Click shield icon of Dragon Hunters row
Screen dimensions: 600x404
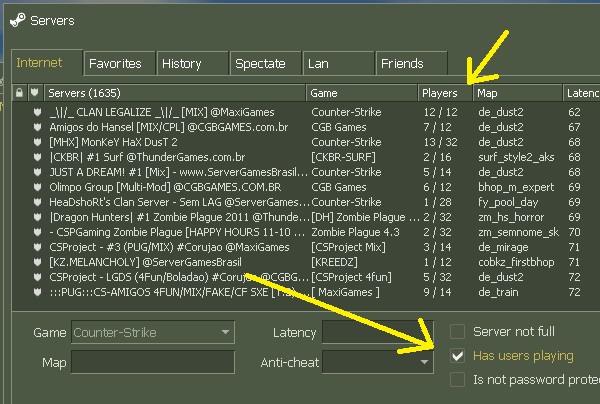point(37,217)
